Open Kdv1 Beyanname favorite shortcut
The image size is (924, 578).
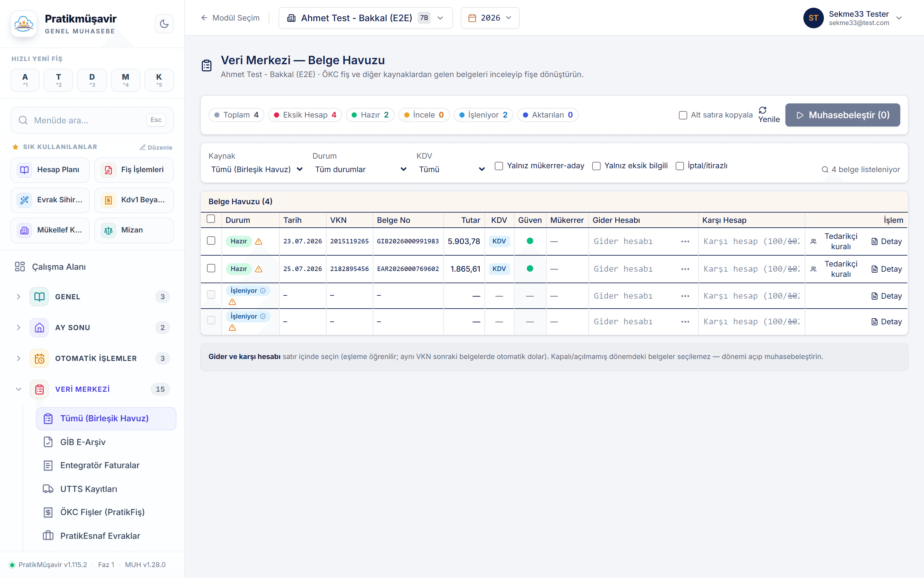(134, 200)
